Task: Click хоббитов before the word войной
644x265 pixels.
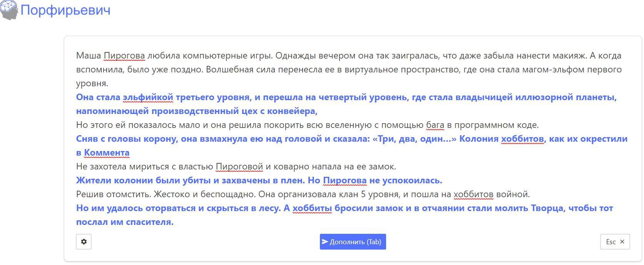Action: click(x=473, y=195)
